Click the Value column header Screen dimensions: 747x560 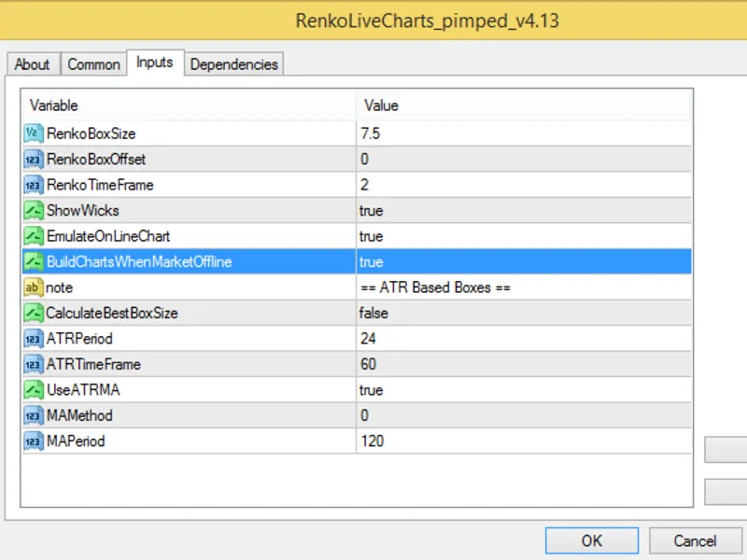pyautogui.click(x=524, y=105)
